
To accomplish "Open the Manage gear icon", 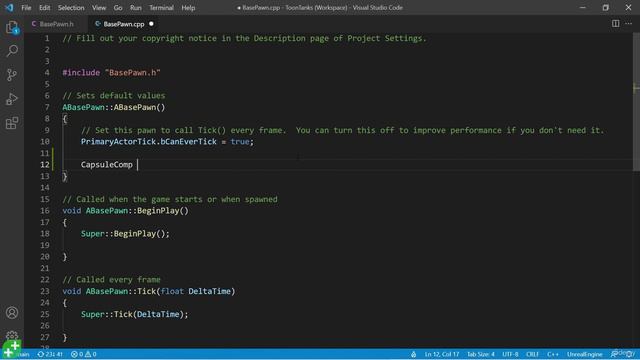I will [12, 336].
